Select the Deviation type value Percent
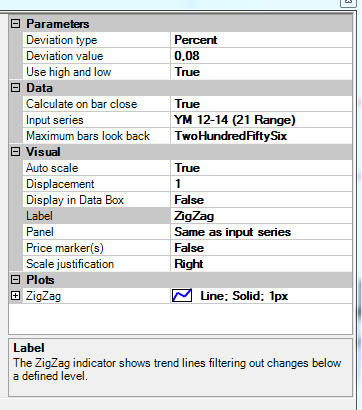The width and height of the screenshot is (362, 410). click(x=261, y=40)
